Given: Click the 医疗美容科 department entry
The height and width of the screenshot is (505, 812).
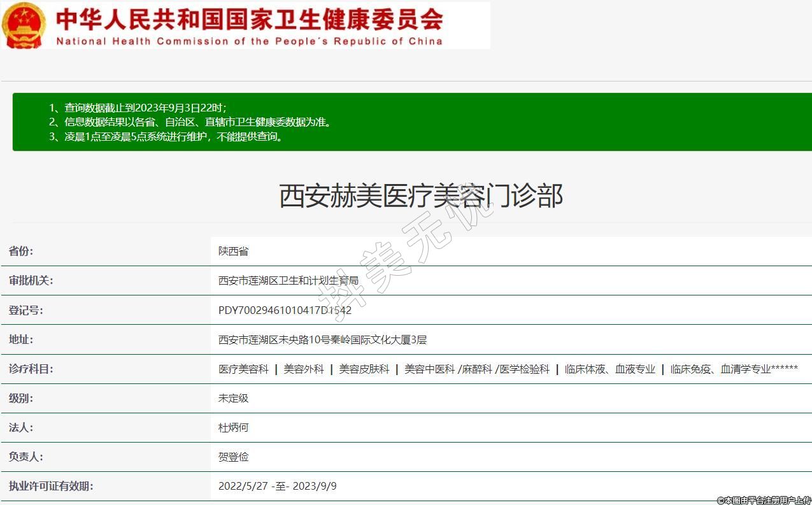Looking at the screenshot, I should tap(243, 369).
